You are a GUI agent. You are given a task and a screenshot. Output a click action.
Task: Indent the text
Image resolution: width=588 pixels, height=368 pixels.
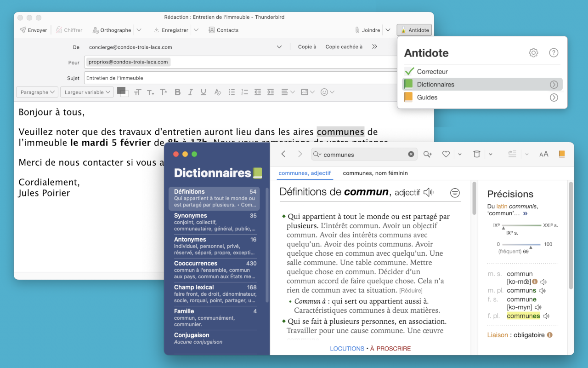(x=271, y=92)
